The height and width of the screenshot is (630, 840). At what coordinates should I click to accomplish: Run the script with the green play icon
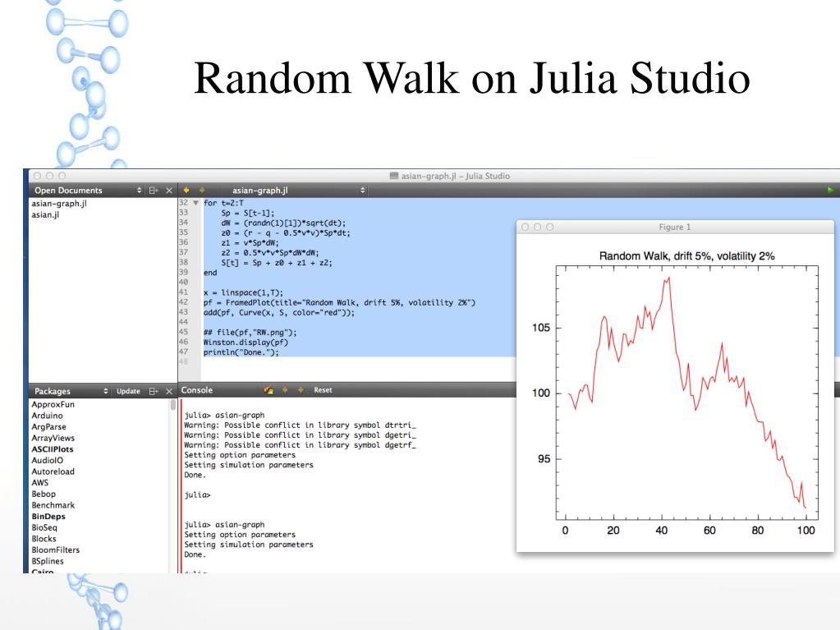(830, 191)
